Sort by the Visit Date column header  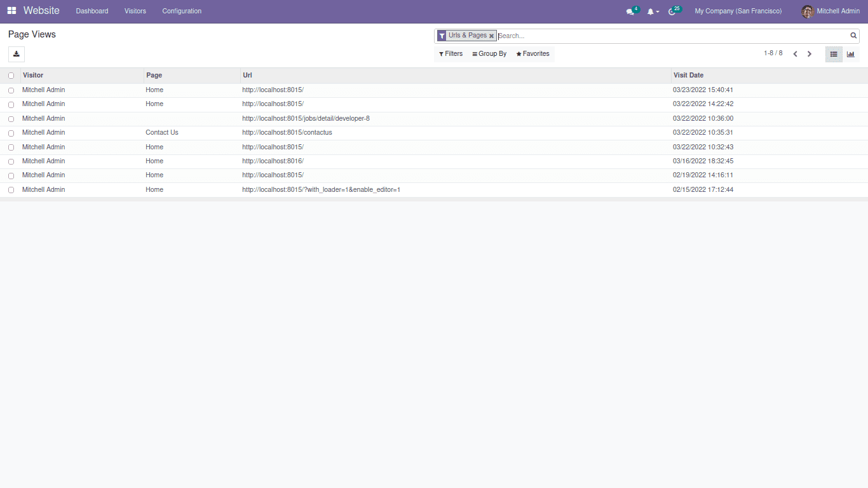tap(688, 75)
